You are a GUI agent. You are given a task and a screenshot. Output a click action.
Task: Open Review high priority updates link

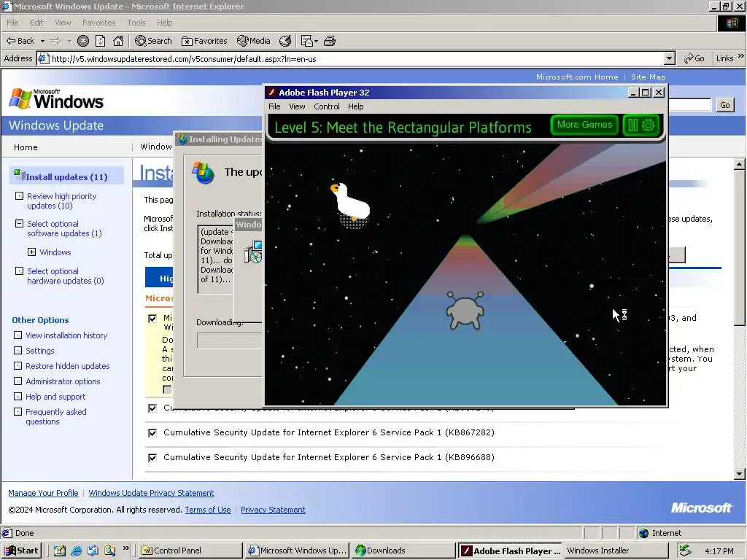click(61, 201)
